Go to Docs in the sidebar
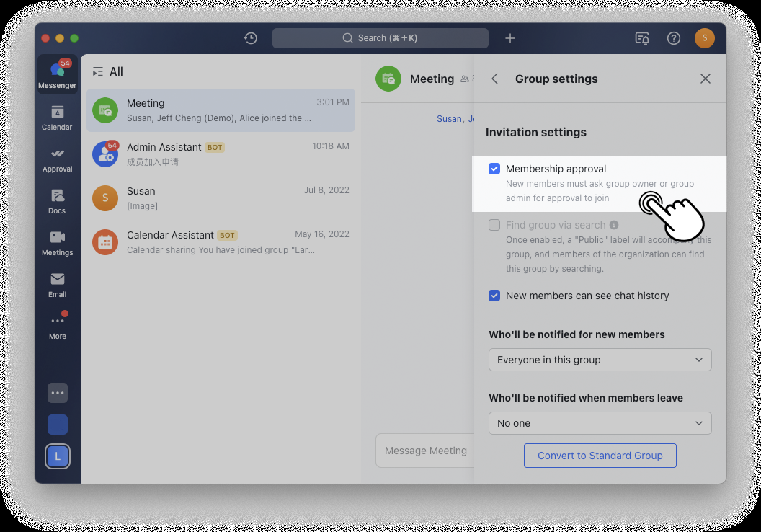 [57, 201]
